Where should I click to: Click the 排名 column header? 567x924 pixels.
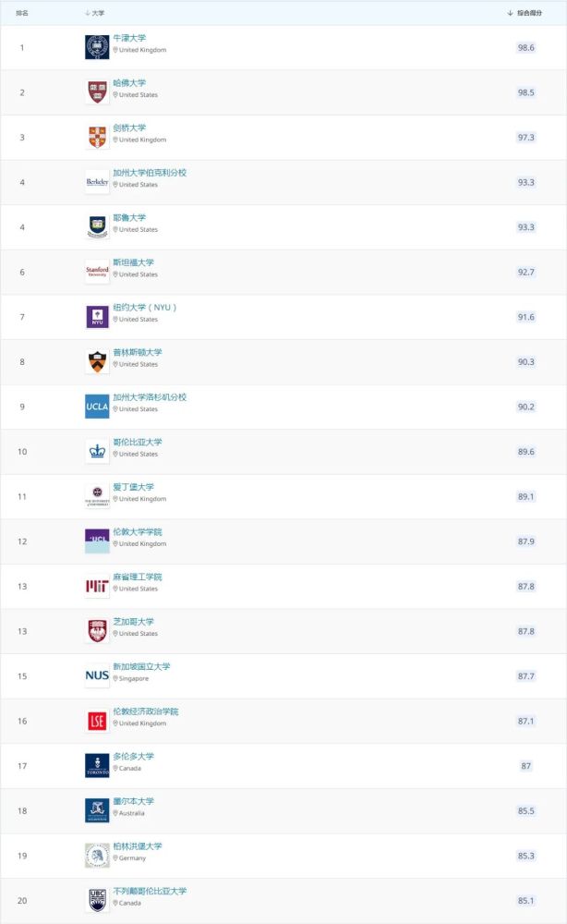click(x=22, y=13)
